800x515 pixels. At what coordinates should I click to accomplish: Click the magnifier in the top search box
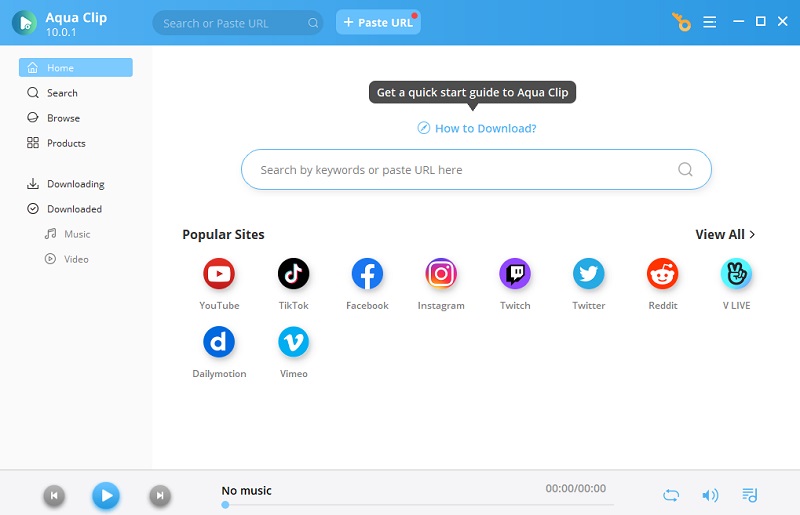tap(313, 23)
